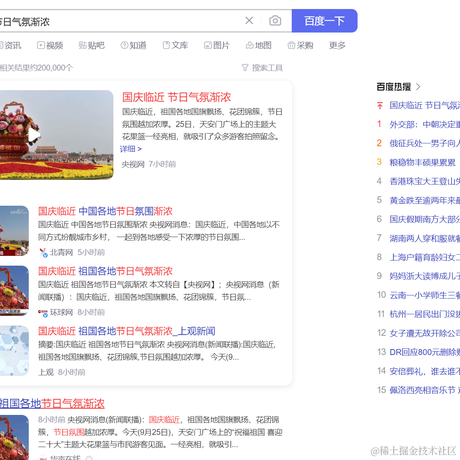Image resolution: width=460 pixels, height=460 pixels.
Task: Open hot search 10 云南一小学师生
Action: pyautogui.click(x=425, y=295)
